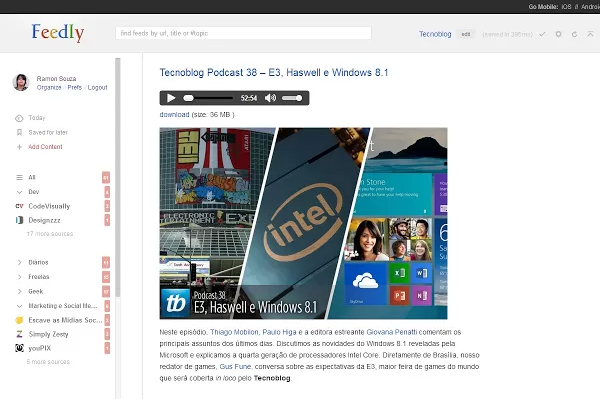Image resolution: width=600 pixels, height=400 pixels.
Task: Refresh the feed with the reload icon
Action: (574, 34)
